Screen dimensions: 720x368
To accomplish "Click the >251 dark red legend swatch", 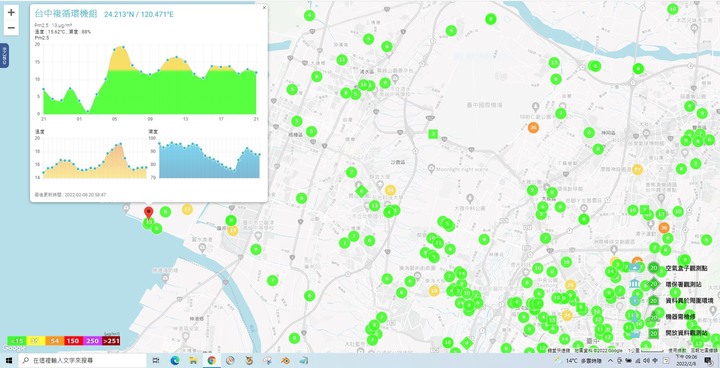I will point(111,341).
